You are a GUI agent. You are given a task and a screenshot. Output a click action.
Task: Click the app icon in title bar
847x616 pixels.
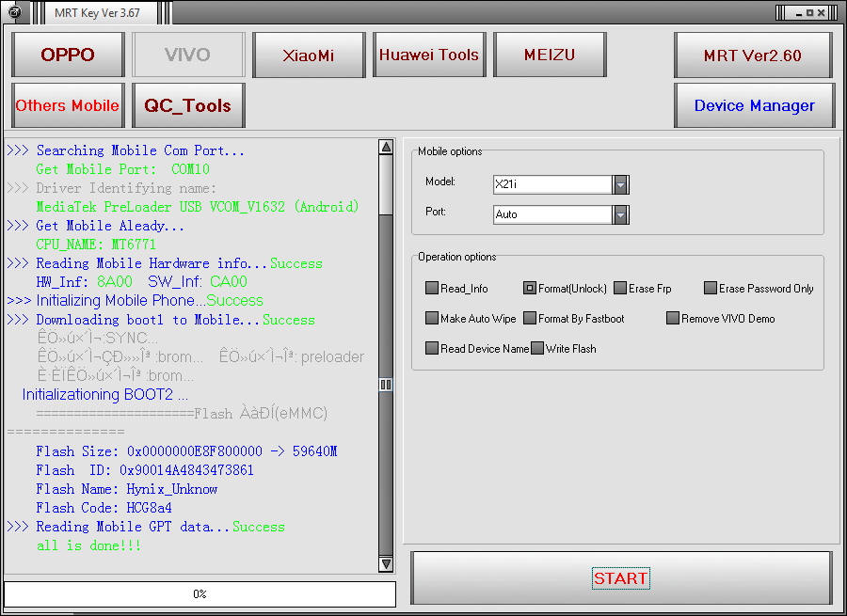click(x=13, y=12)
